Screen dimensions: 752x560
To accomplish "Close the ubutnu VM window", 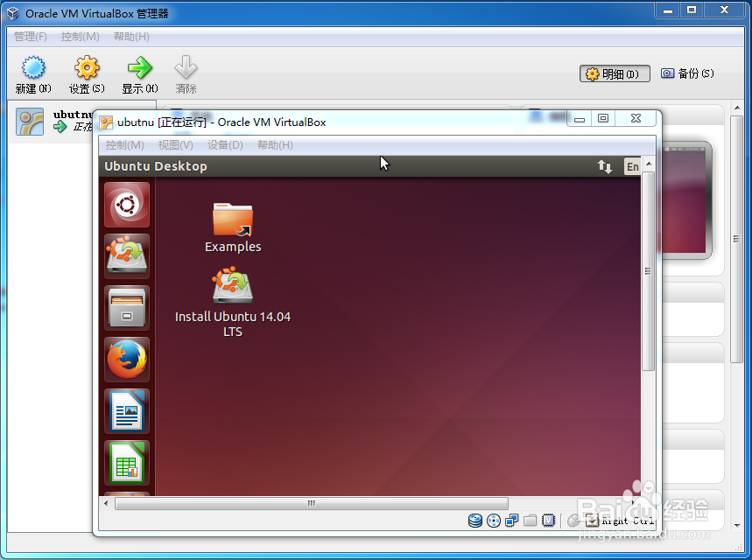I will (636, 118).
